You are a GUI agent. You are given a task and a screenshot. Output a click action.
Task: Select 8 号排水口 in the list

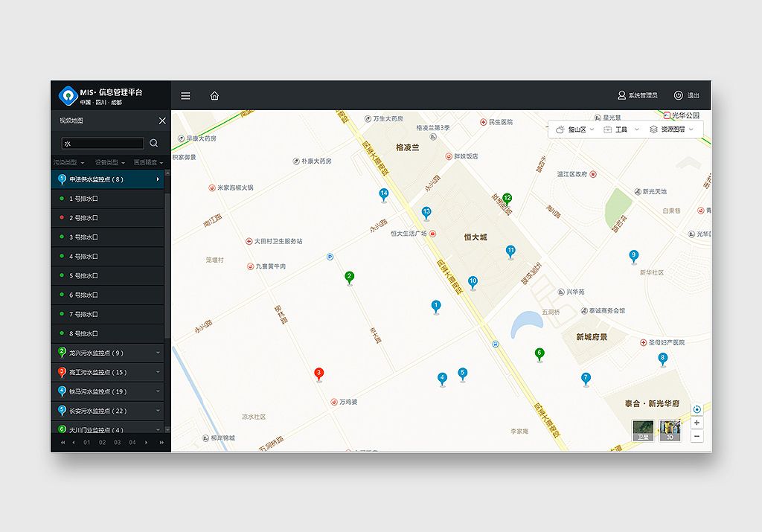(x=107, y=333)
